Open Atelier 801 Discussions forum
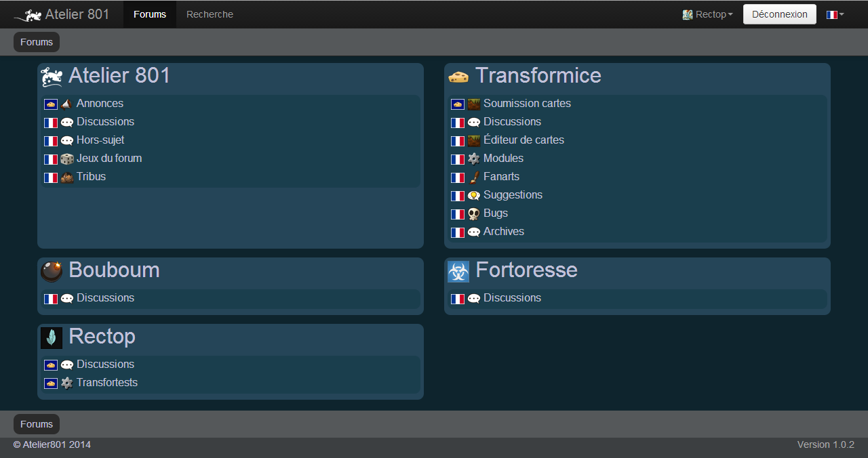The height and width of the screenshot is (458, 868). (x=105, y=122)
